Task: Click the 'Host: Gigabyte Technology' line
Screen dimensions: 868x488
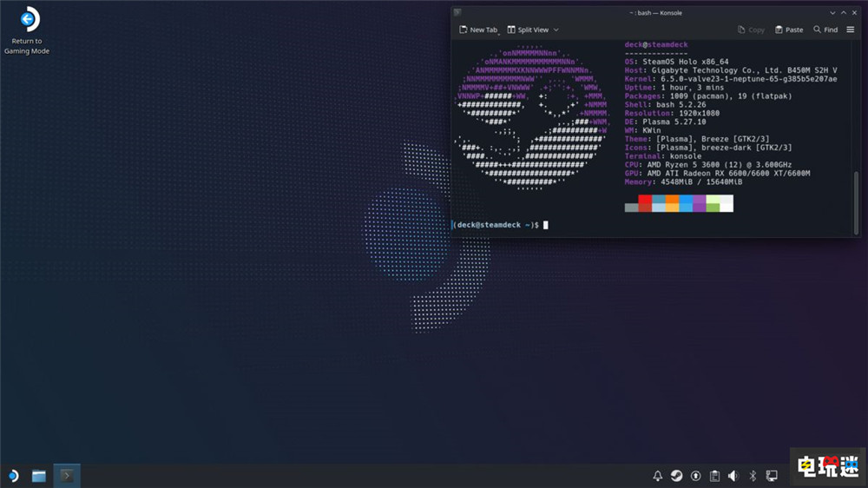Action: click(731, 70)
